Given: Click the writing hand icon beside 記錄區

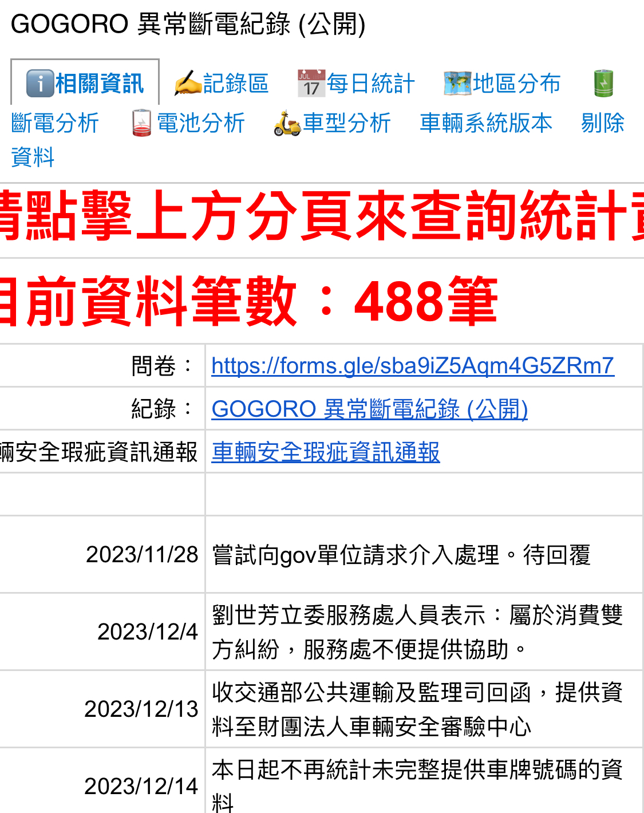Looking at the screenshot, I should (188, 84).
